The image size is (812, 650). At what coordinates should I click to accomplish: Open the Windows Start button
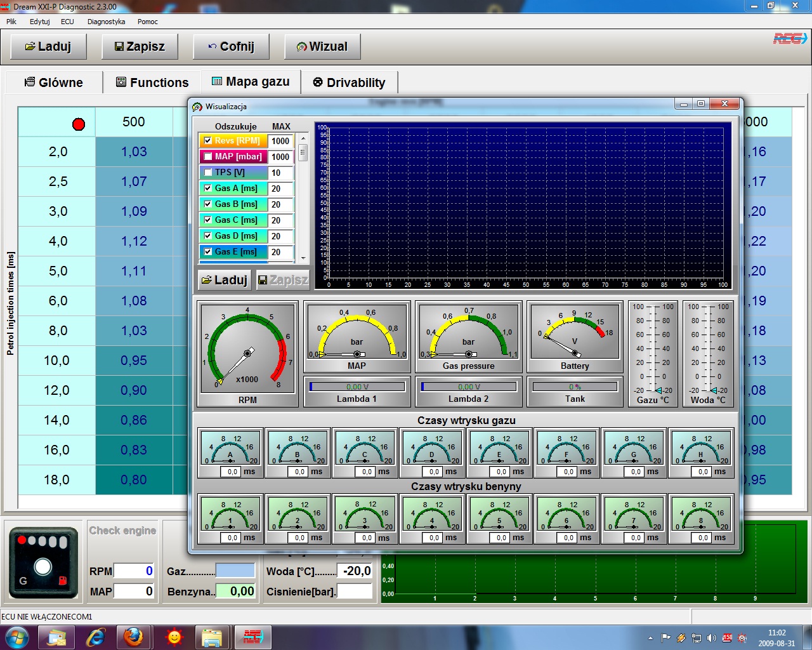[x=16, y=637]
